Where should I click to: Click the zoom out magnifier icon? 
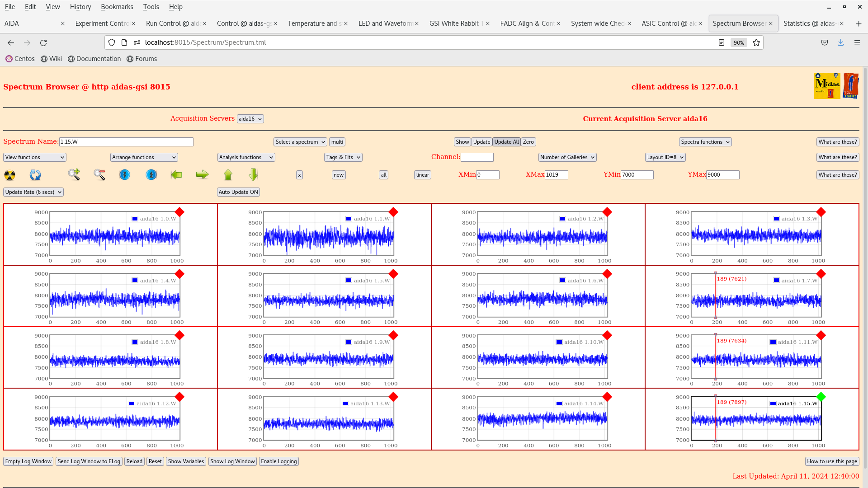[x=99, y=174]
